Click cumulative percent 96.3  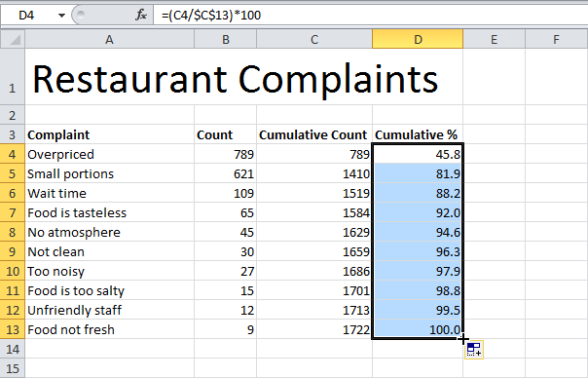(418, 252)
